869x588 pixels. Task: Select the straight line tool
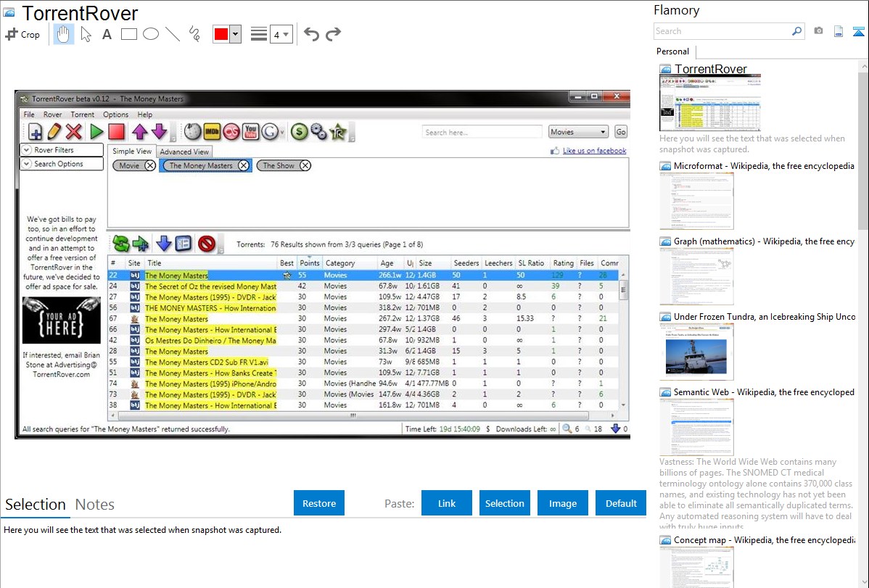pos(173,34)
